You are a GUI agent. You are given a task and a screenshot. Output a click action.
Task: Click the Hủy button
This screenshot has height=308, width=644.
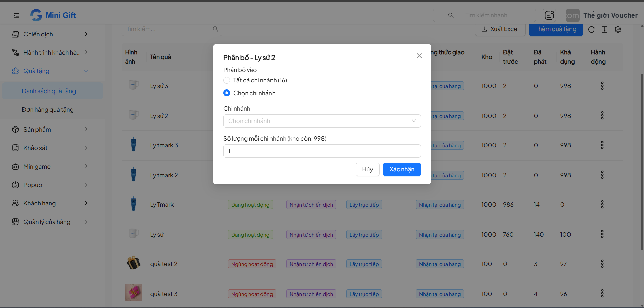[x=367, y=169]
